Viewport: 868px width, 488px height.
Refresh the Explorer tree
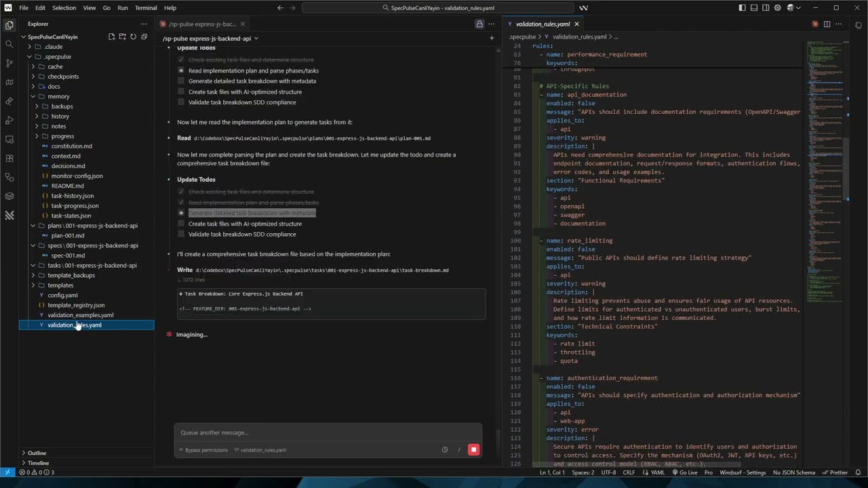coord(133,37)
